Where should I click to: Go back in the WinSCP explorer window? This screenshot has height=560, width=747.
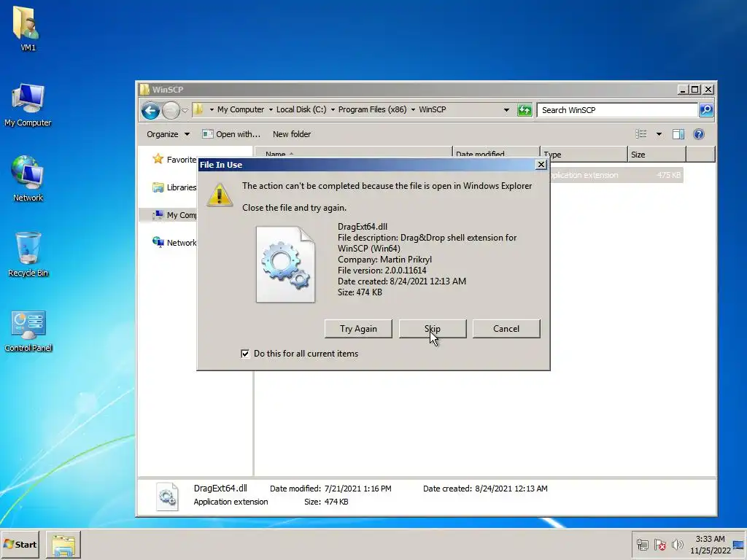pyautogui.click(x=150, y=111)
